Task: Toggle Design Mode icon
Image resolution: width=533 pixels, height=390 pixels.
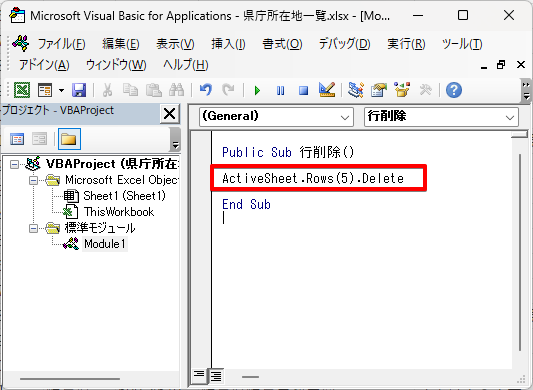Action: [327, 90]
